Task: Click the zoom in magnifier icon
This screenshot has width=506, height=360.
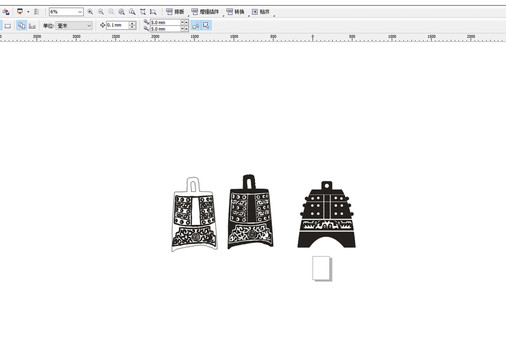Action: [90, 12]
